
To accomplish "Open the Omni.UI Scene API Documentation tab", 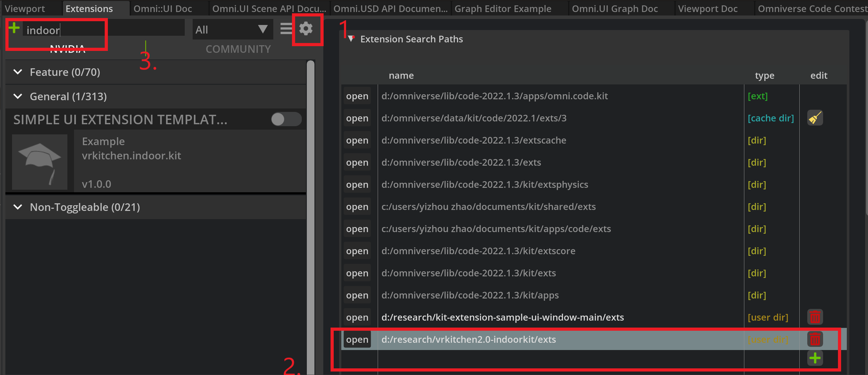I will click(269, 9).
